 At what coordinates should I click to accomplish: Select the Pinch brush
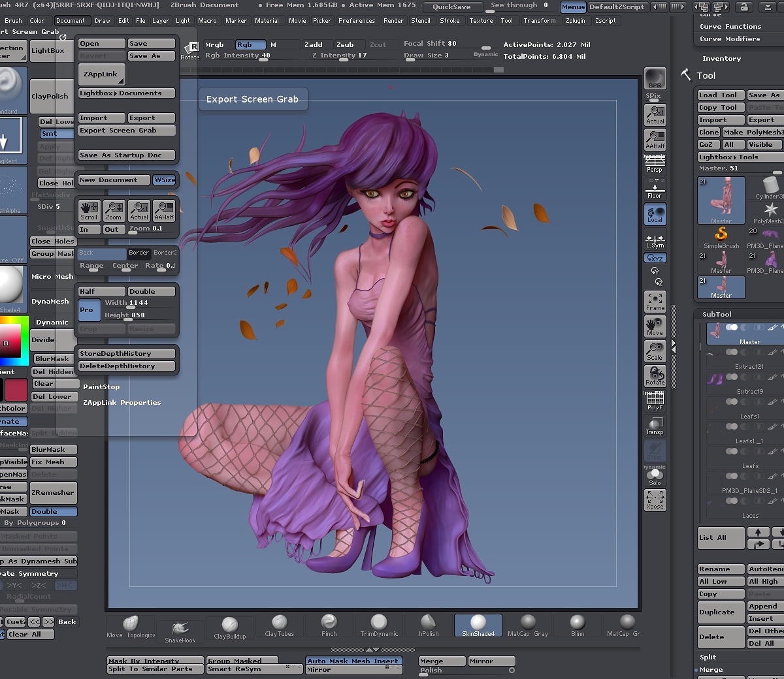329,625
